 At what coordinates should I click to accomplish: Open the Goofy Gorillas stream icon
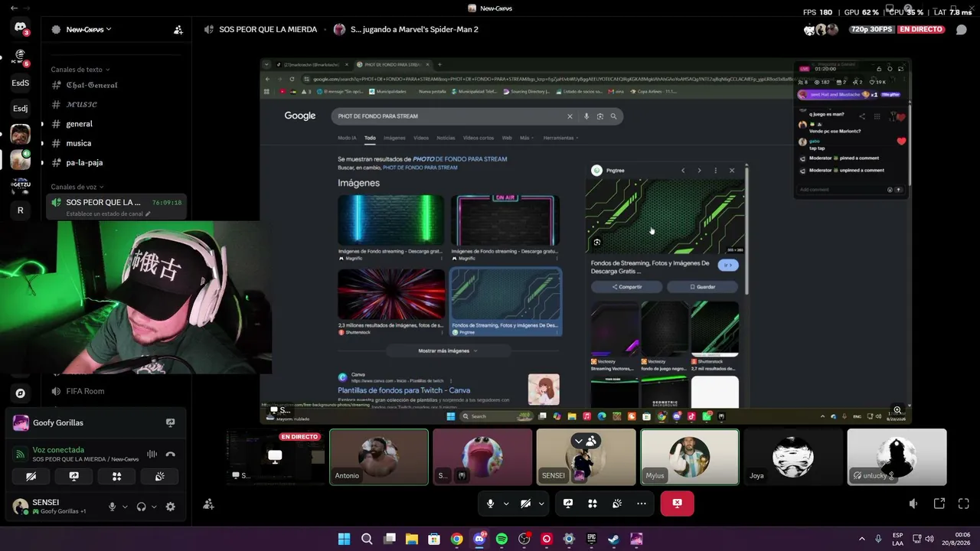170,422
